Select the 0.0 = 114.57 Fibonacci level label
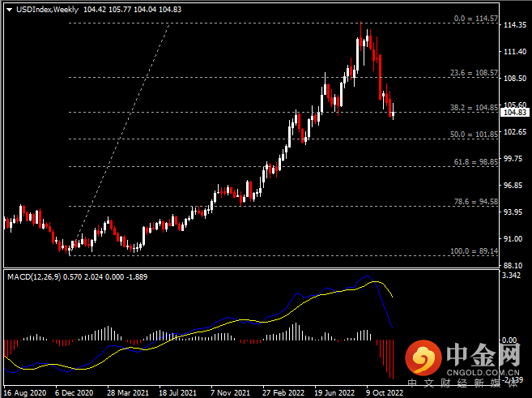 474,18
